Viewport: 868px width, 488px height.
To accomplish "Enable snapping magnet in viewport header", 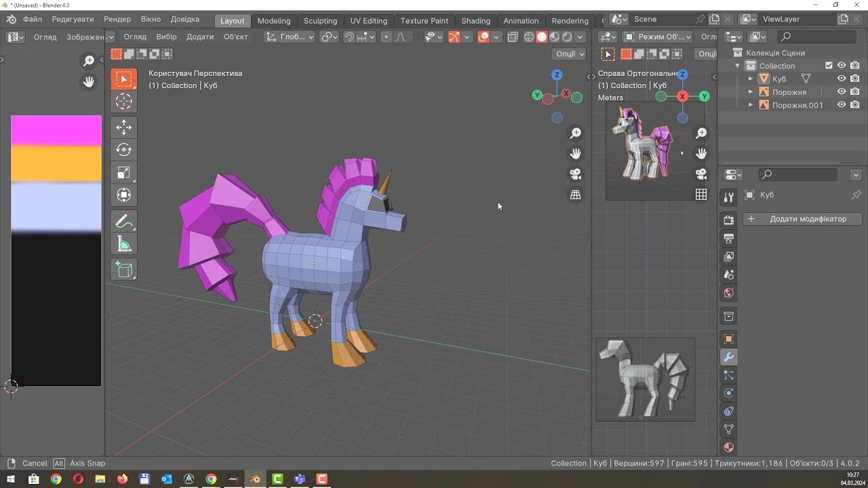I will (349, 37).
